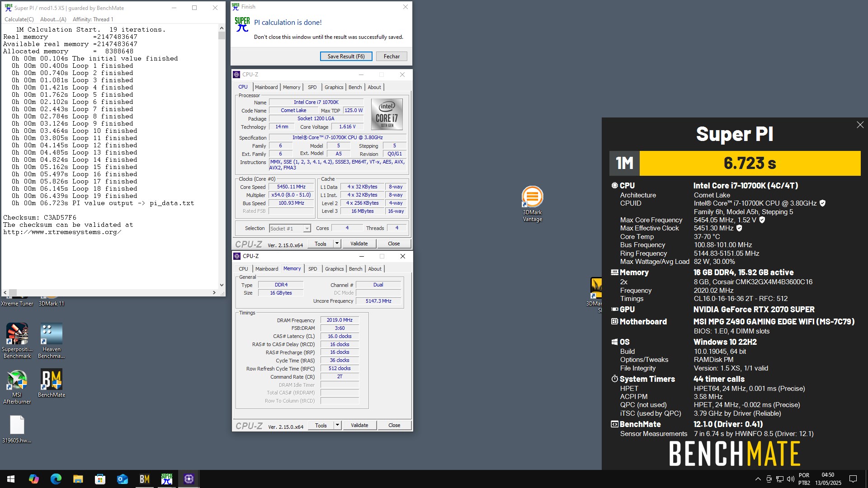
Task: Close the BenchMate Super PI result panel
Action: (x=860, y=125)
